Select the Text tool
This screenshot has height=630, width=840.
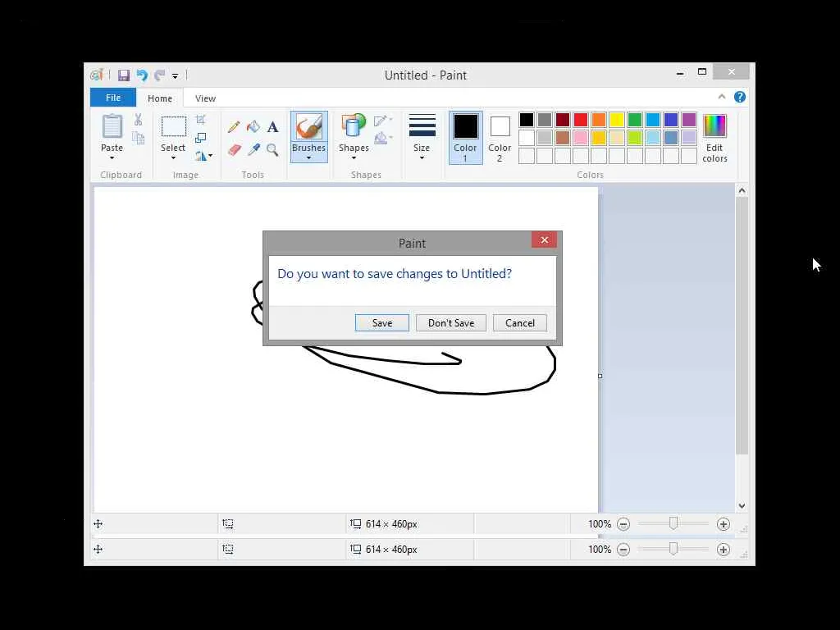click(272, 127)
